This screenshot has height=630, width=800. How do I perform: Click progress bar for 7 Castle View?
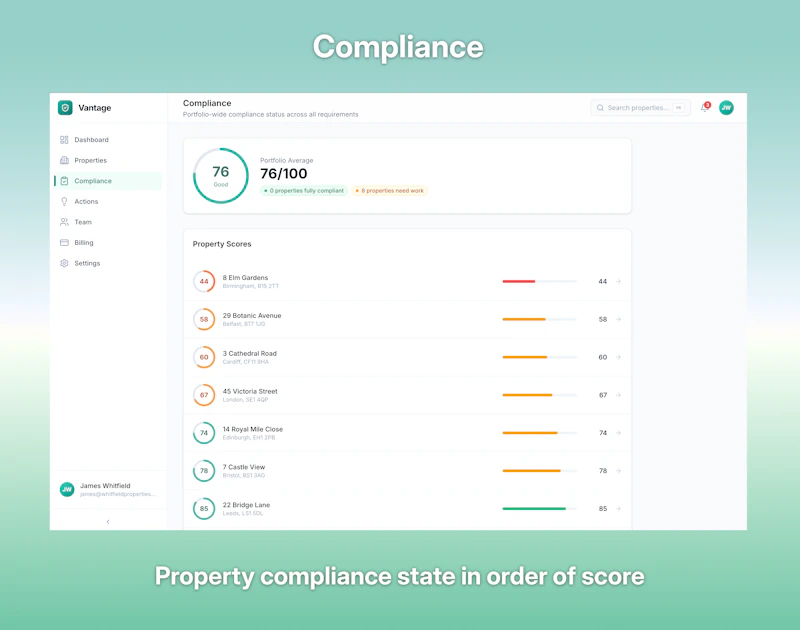tap(540, 470)
